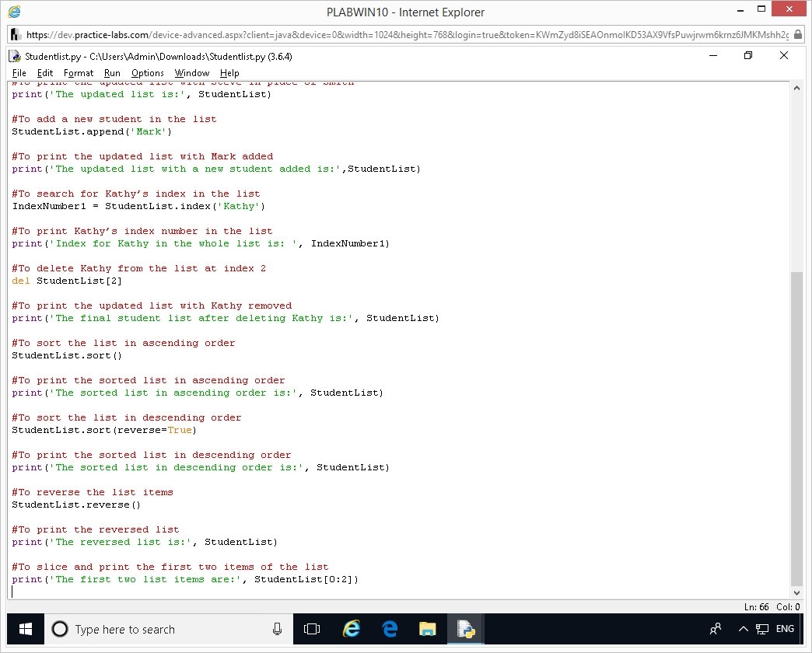Click the Windows Start button
This screenshot has width=812, height=653.
tap(25, 629)
